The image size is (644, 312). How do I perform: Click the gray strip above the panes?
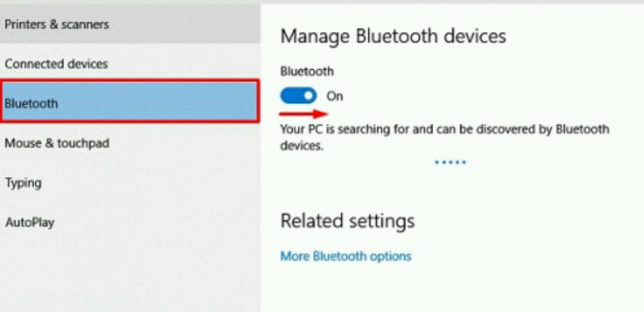(x=322, y=2)
